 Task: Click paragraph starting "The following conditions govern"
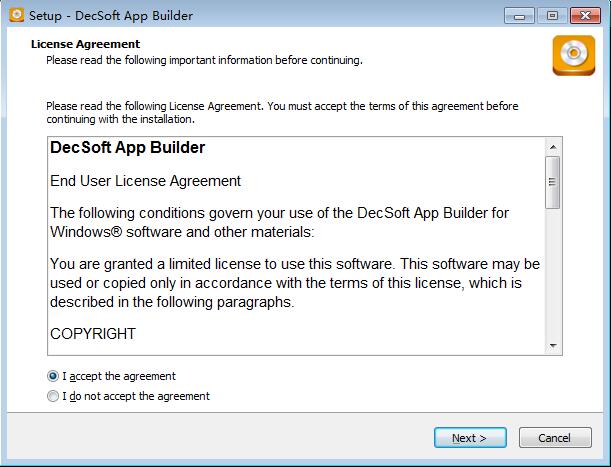pyautogui.click(x=280, y=222)
